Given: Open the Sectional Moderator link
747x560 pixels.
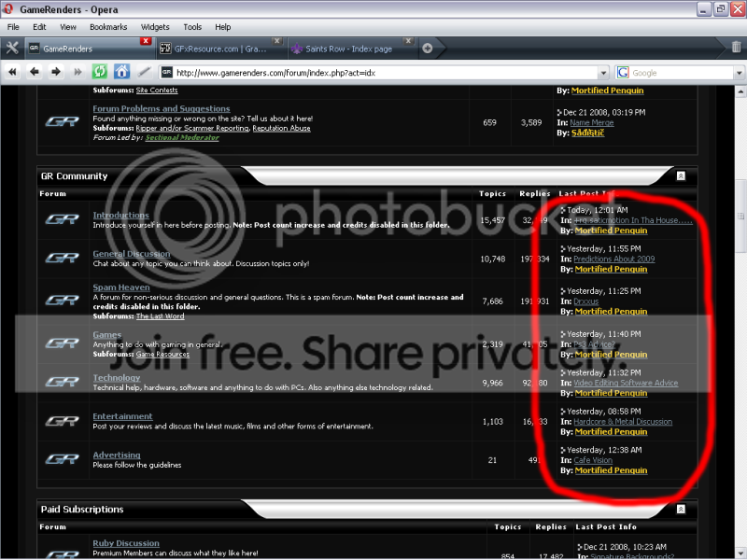Looking at the screenshot, I should pyautogui.click(x=182, y=137).
